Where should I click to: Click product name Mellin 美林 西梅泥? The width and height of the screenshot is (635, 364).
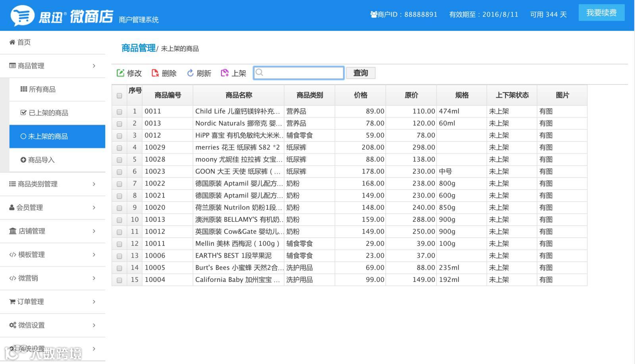[x=237, y=243]
